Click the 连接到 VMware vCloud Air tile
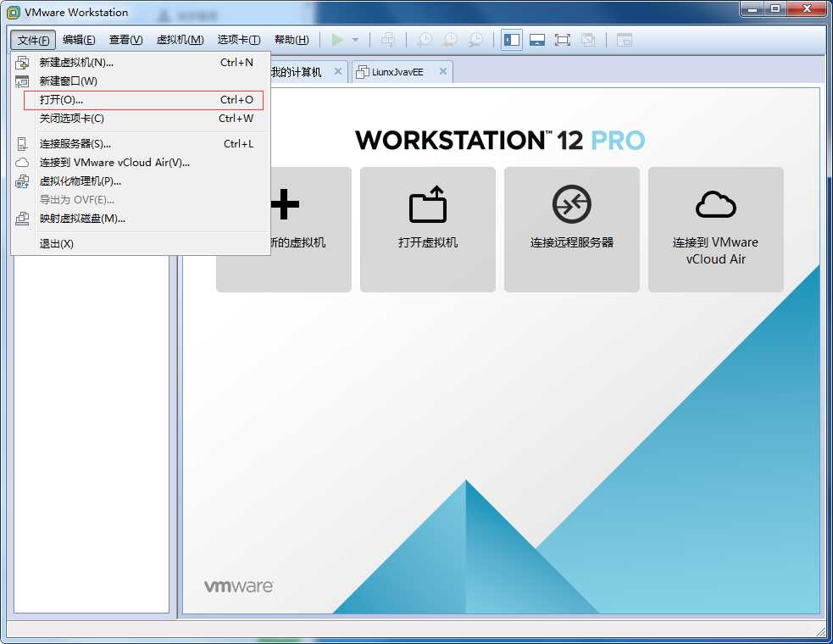The width and height of the screenshot is (833, 644). [x=715, y=230]
